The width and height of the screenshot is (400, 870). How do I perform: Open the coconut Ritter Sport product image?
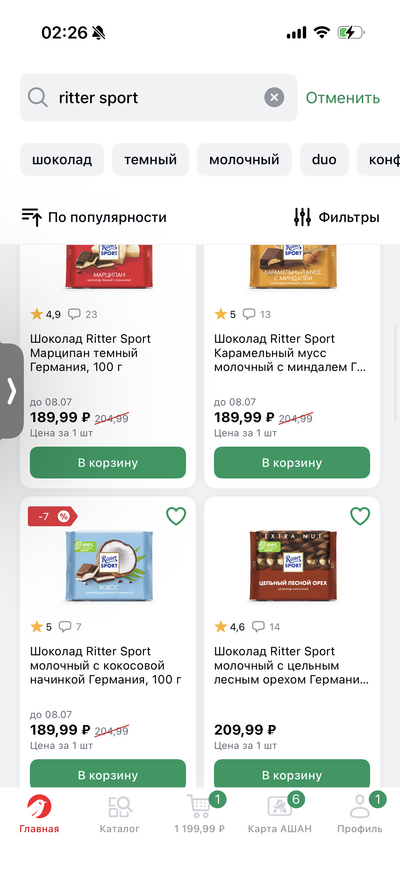(109, 565)
